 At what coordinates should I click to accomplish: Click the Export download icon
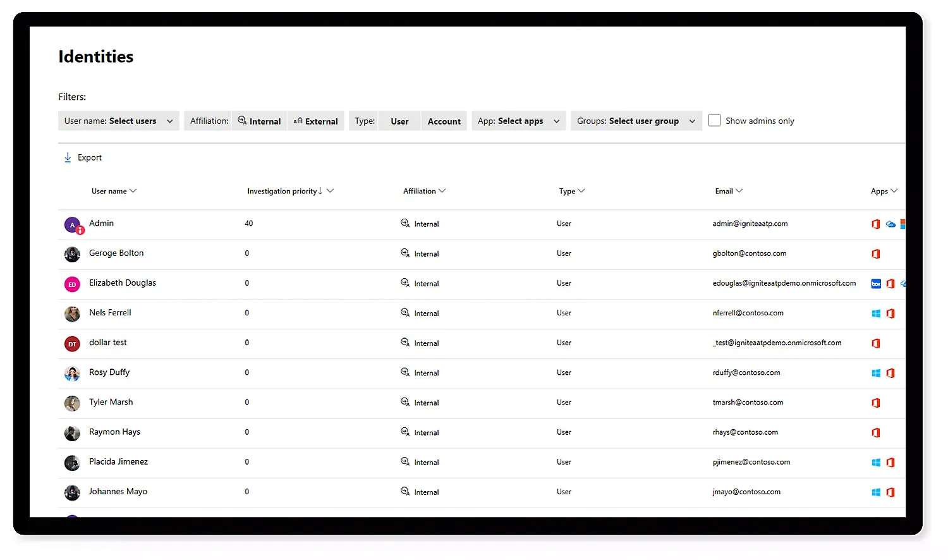pos(68,157)
